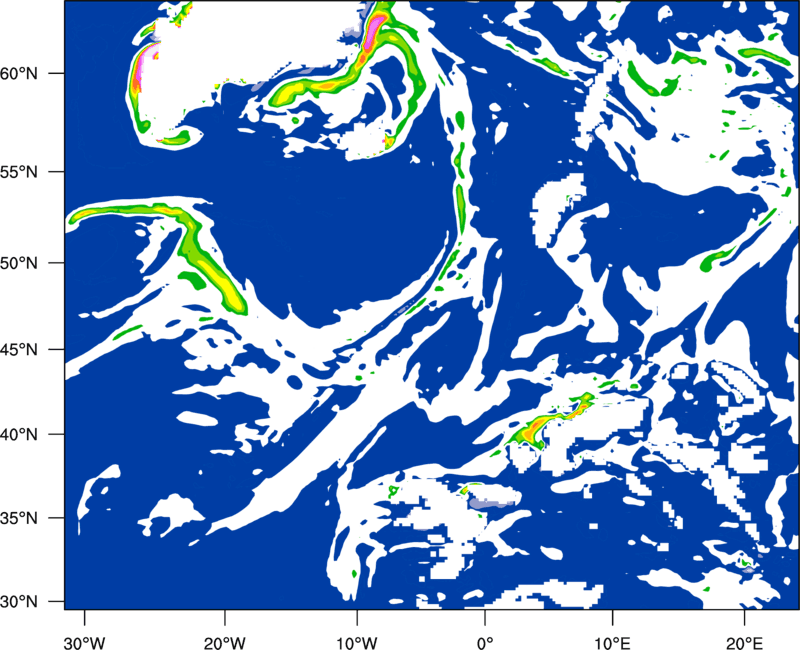800x650 pixels.
Task: Click the 0° longitude label
Action: pyautogui.click(x=485, y=643)
